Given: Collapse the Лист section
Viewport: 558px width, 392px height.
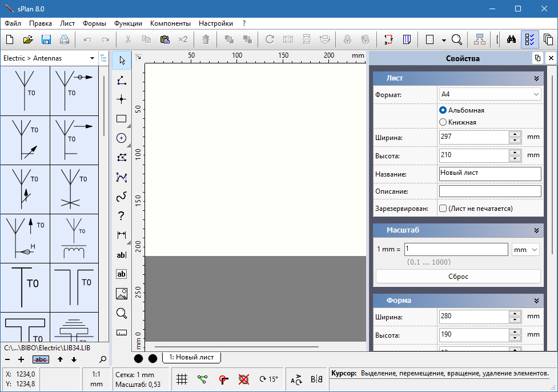Looking at the screenshot, I should 536,78.
